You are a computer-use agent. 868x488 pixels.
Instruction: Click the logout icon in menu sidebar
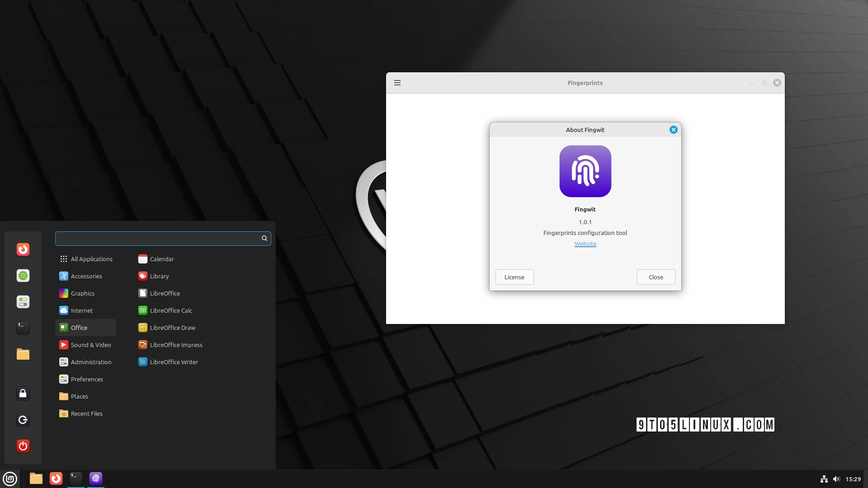click(23, 420)
